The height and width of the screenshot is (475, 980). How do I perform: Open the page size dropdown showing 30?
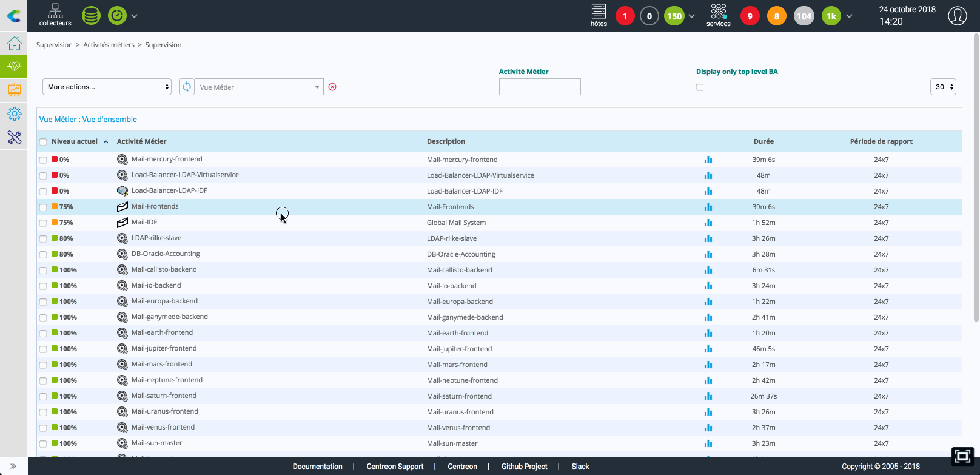click(x=943, y=87)
